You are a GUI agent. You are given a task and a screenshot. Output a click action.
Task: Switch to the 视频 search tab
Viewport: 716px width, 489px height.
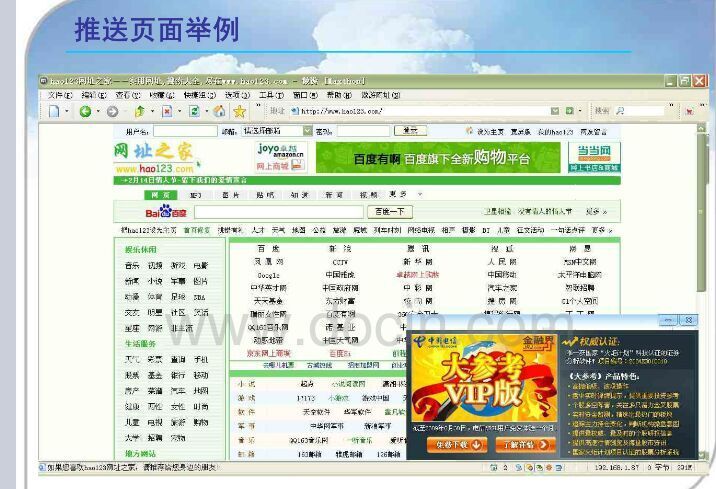(368, 195)
